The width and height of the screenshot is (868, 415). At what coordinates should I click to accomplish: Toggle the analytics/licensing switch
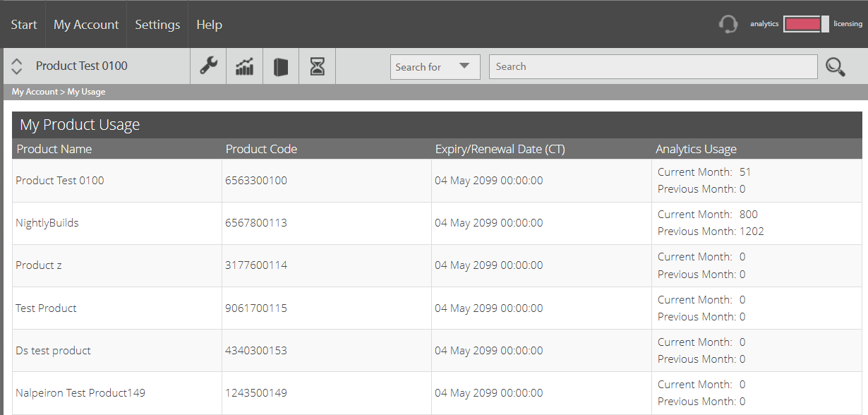[x=806, y=24]
